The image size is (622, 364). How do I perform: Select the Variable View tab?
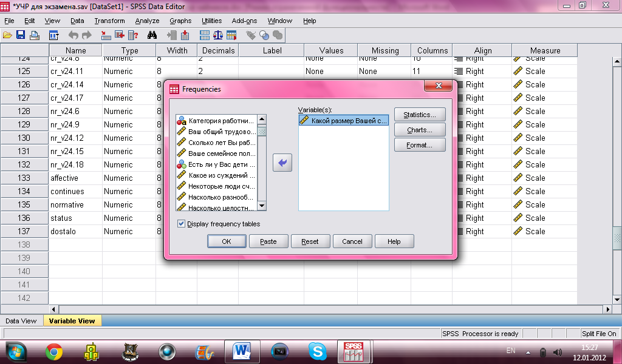(72, 321)
